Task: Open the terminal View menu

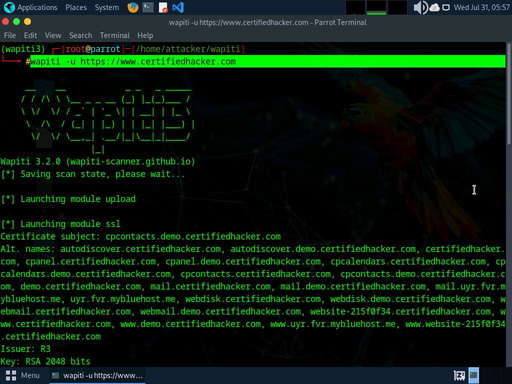Action: (53, 35)
